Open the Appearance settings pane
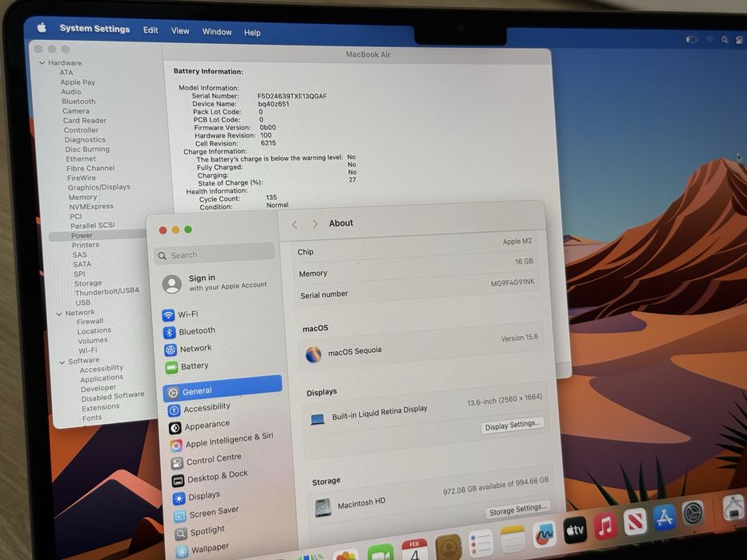 pos(207,426)
